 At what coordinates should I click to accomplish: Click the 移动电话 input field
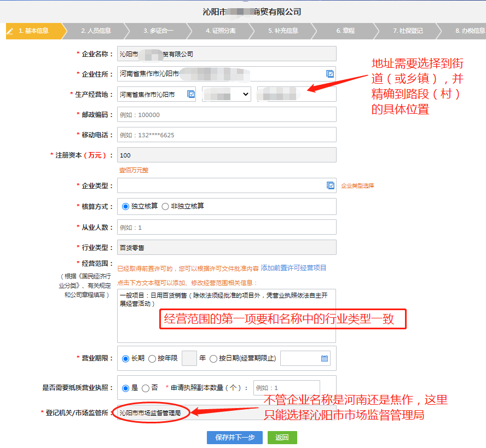(x=225, y=134)
